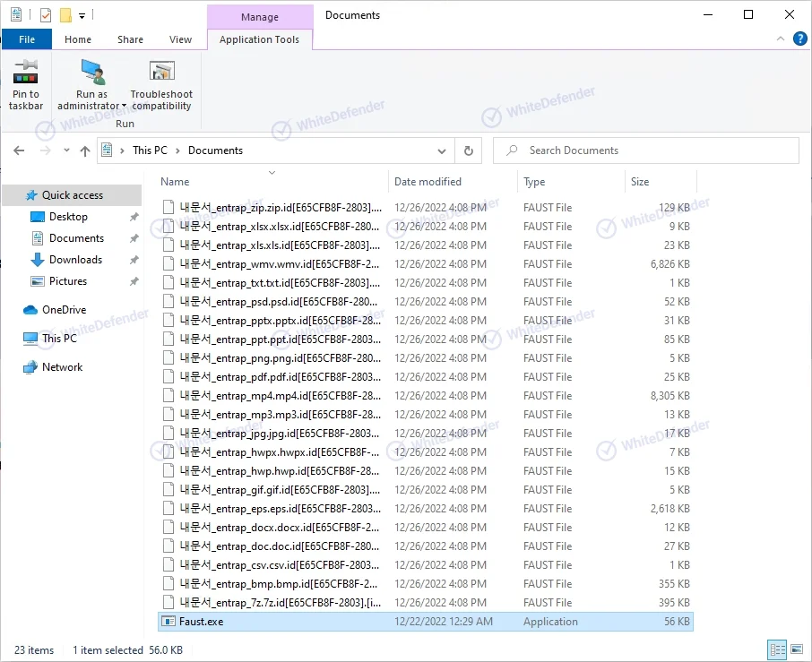This screenshot has height=662, width=812.
Task: Open the File menu
Action: pyautogui.click(x=27, y=39)
